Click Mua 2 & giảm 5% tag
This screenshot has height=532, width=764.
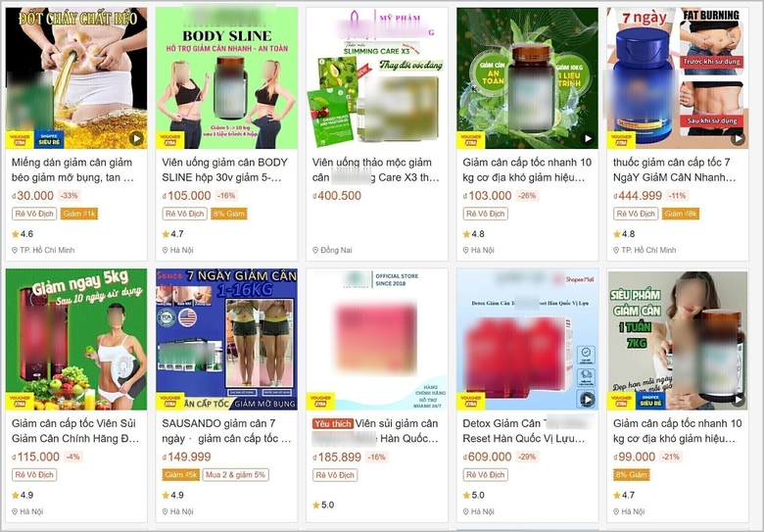pyautogui.click(x=236, y=474)
